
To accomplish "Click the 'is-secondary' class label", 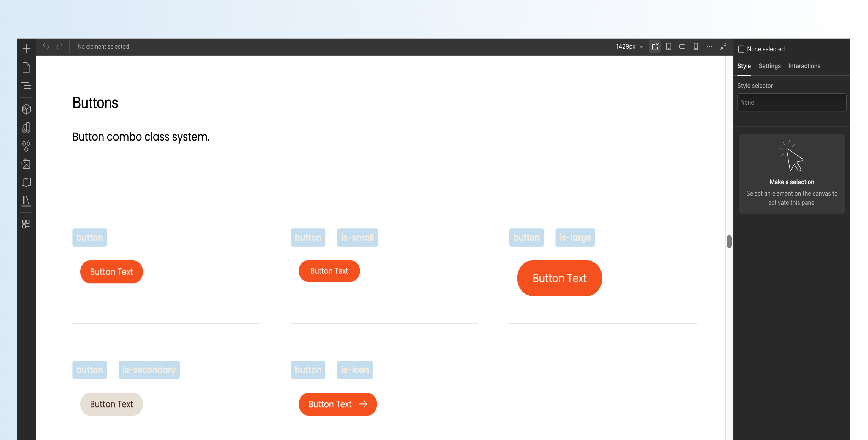I will tap(149, 370).
